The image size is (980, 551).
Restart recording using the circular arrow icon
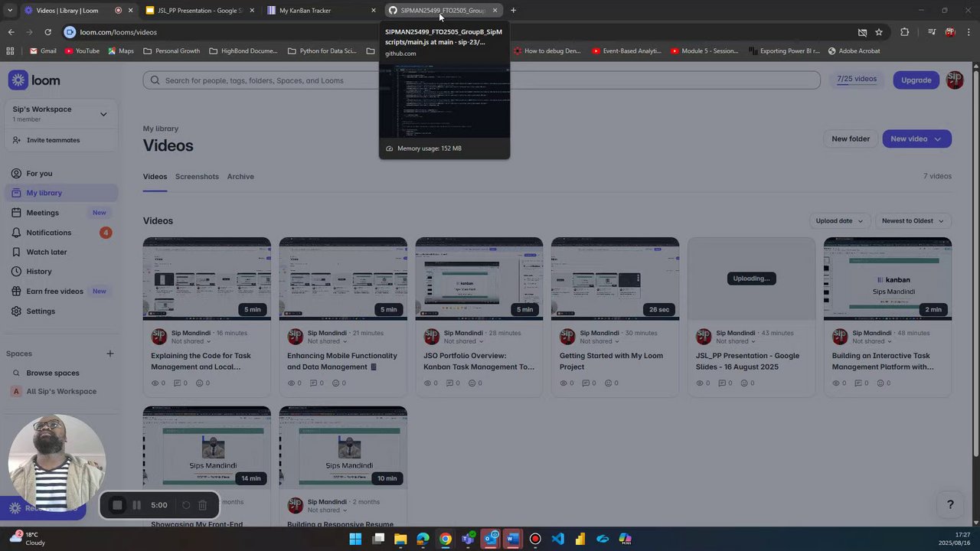[x=185, y=505]
